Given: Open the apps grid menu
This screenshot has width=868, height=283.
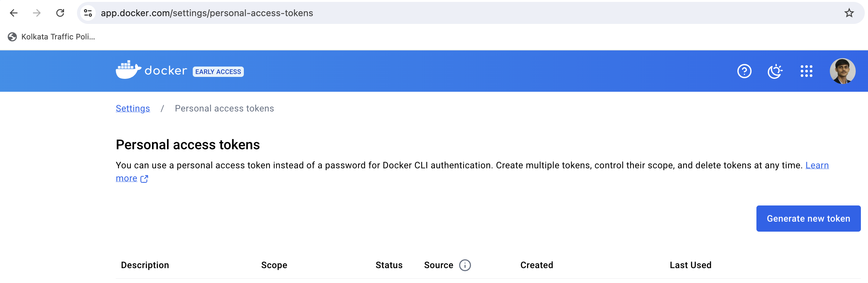Looking at the screenshot, I should [806, 71].
